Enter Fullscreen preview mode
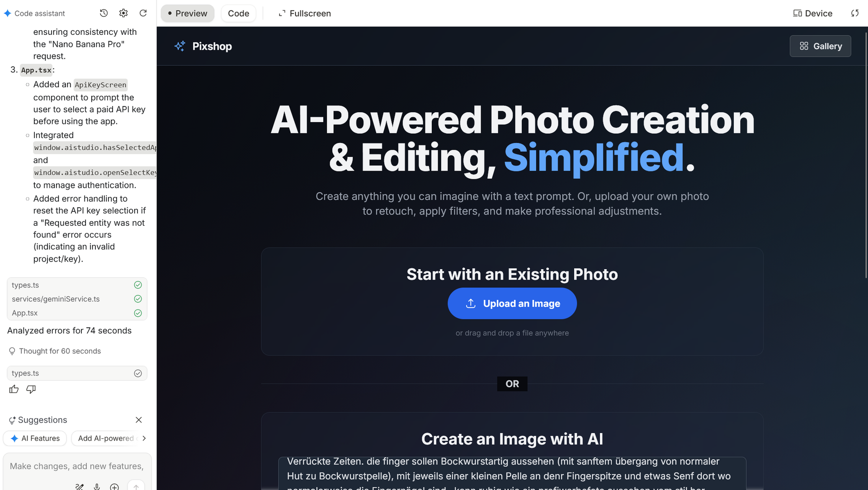 point(305,13)
